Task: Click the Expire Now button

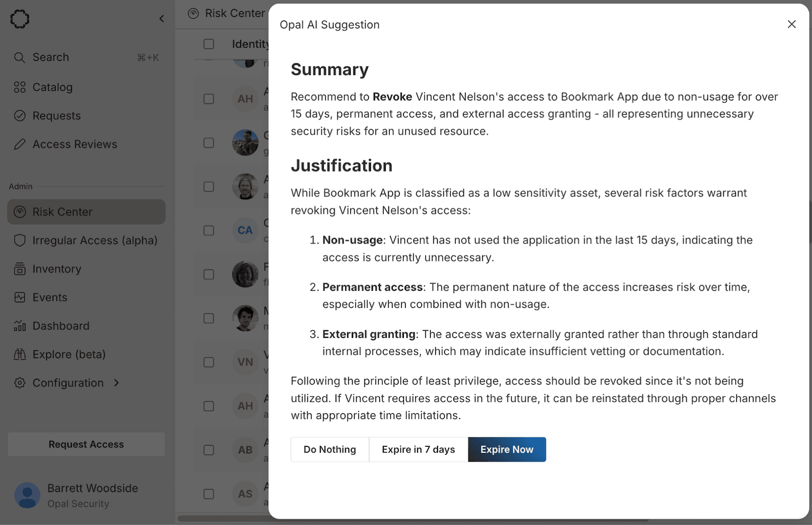Action: click(x=507, y=449)
